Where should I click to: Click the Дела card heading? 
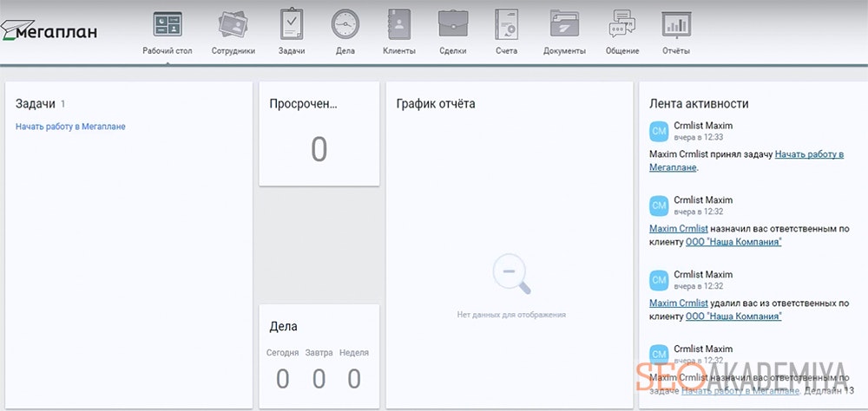click(284, 327)
